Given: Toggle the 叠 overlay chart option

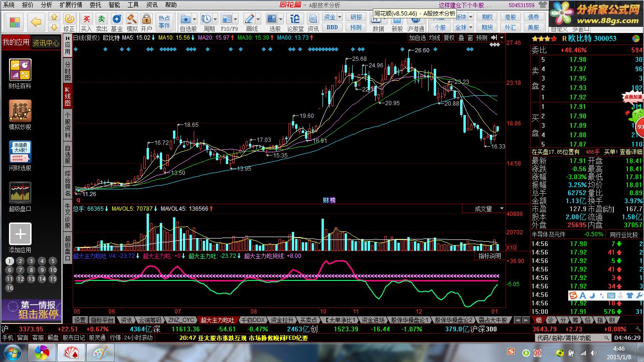Looking at the screenshot, I should (461, 38).
